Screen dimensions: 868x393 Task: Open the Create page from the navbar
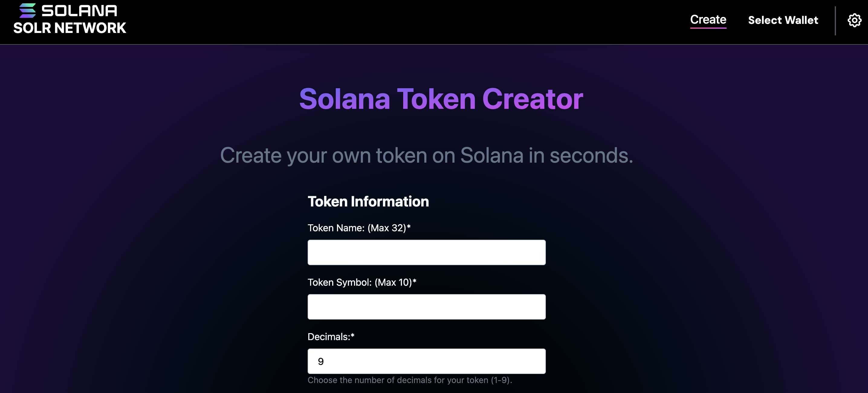tap(708, 20)
